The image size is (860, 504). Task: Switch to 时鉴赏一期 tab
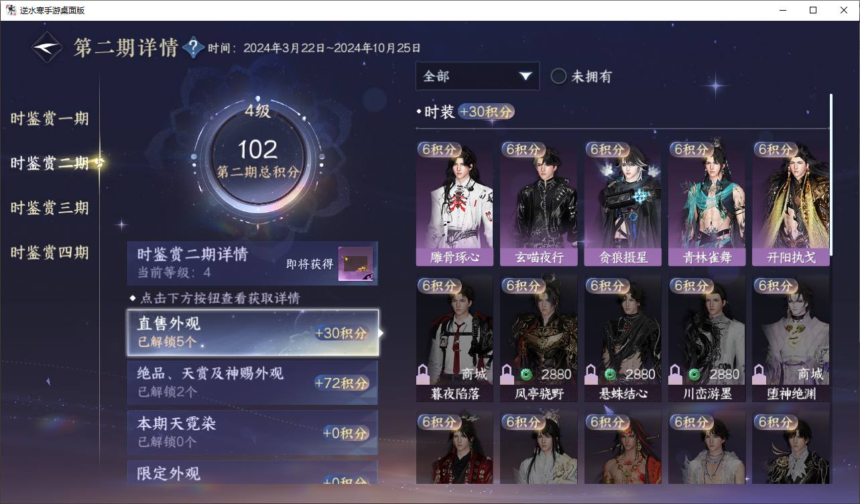tap(50, 119)
